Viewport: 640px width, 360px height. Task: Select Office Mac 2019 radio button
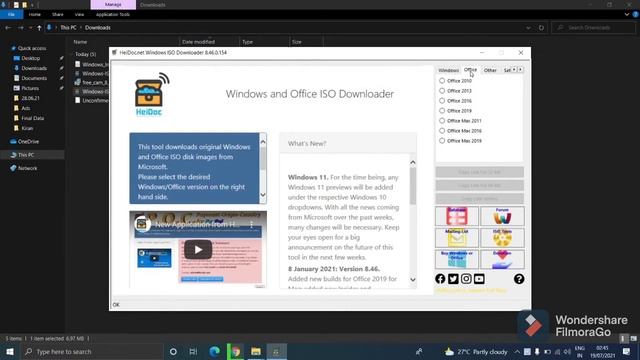coord(442,141)
